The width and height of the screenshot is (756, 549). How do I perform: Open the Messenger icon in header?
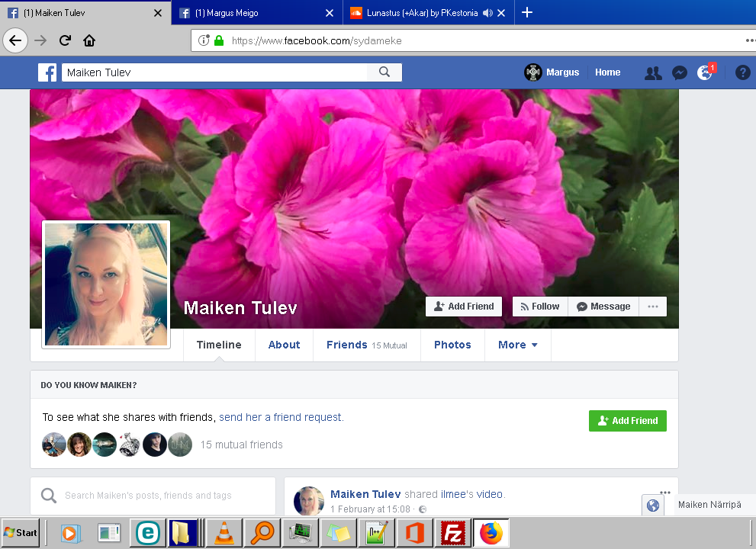[680, 72]
